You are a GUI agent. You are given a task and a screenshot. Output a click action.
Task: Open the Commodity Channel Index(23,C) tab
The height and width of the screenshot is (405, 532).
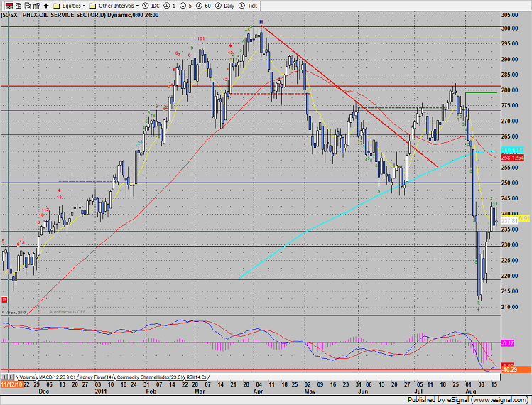pyautogui.click(x=149, y=377)
